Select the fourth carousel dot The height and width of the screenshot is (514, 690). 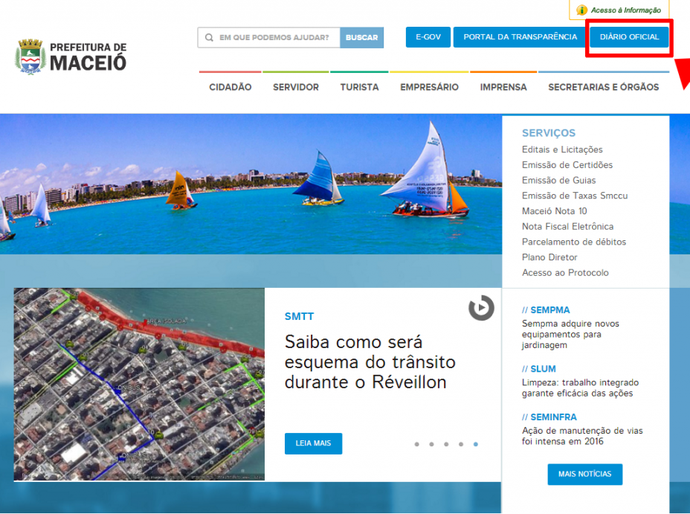(461, 444)
